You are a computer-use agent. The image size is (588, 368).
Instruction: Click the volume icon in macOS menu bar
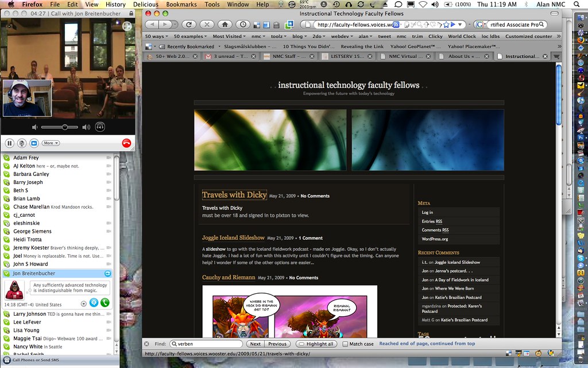(x=435, y=5)
